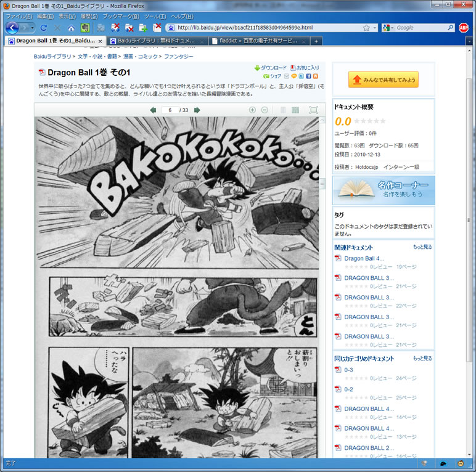Click the Google search input box
This screenshot has height=472, width=476.
pos(421,28)
